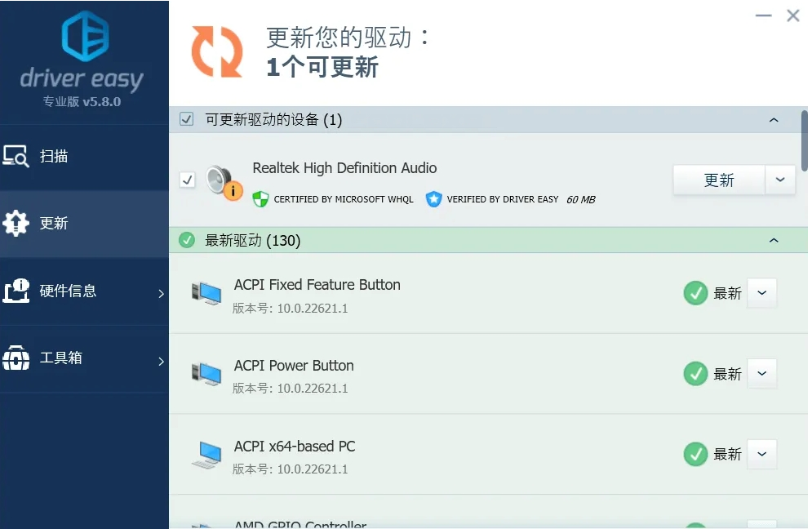
Task: Toggle the 可更新驱动的设备 select-all checkbox
Action: (x=187, y=120)
